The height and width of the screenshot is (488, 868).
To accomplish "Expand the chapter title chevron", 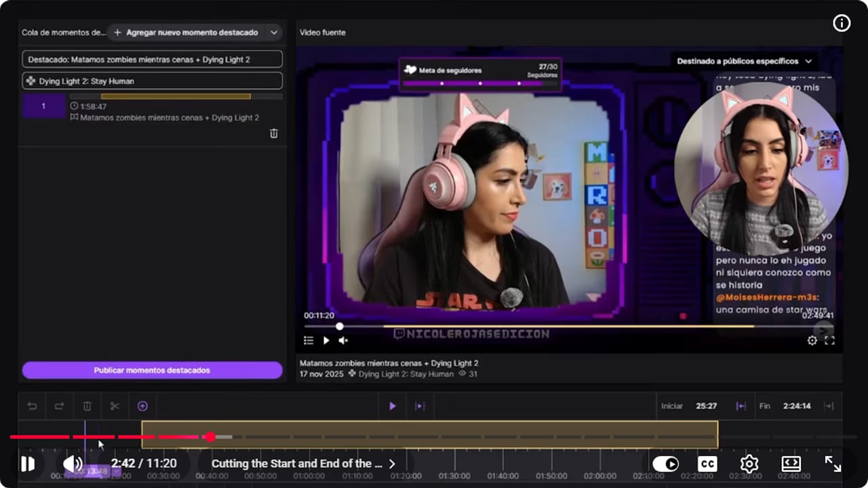I will coord(392,464).
